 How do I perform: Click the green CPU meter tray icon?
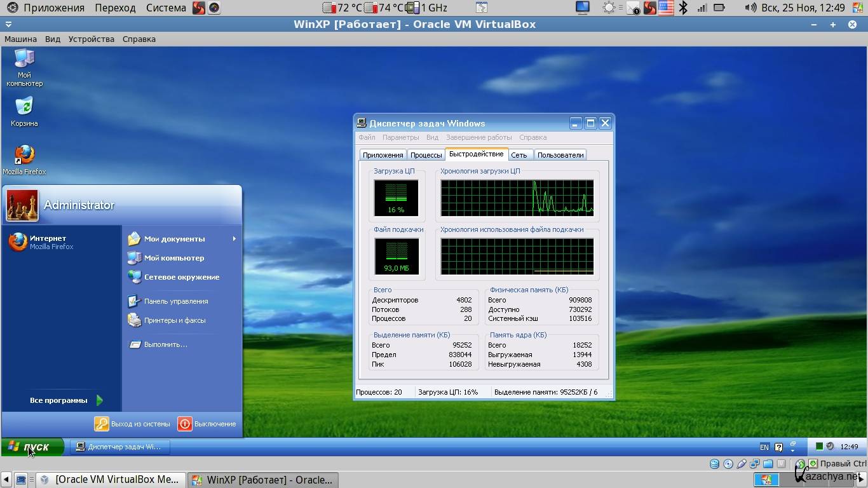tap(820, 446)
